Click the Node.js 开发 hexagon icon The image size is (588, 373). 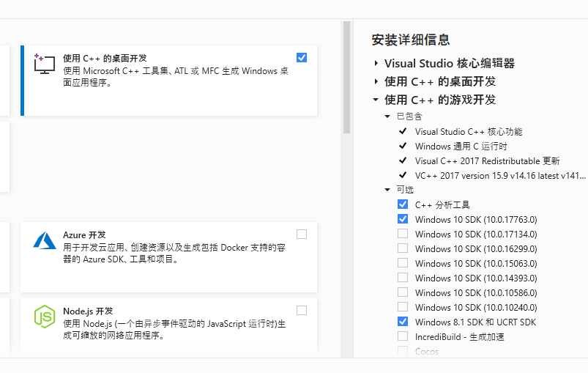45,317
